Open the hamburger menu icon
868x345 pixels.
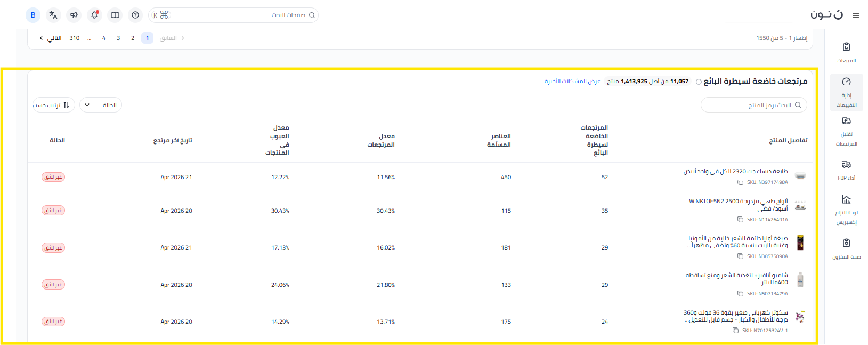(x=856, y=15)
